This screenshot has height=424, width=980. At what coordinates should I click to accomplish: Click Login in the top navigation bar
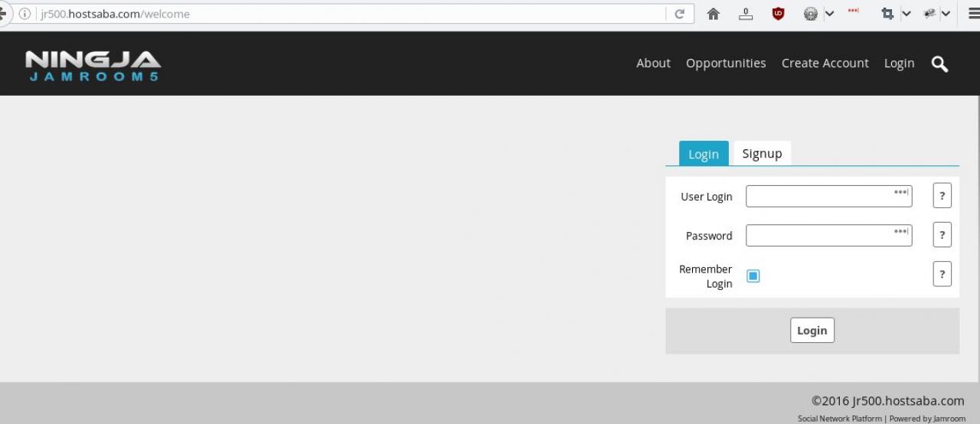click(899, 64)
